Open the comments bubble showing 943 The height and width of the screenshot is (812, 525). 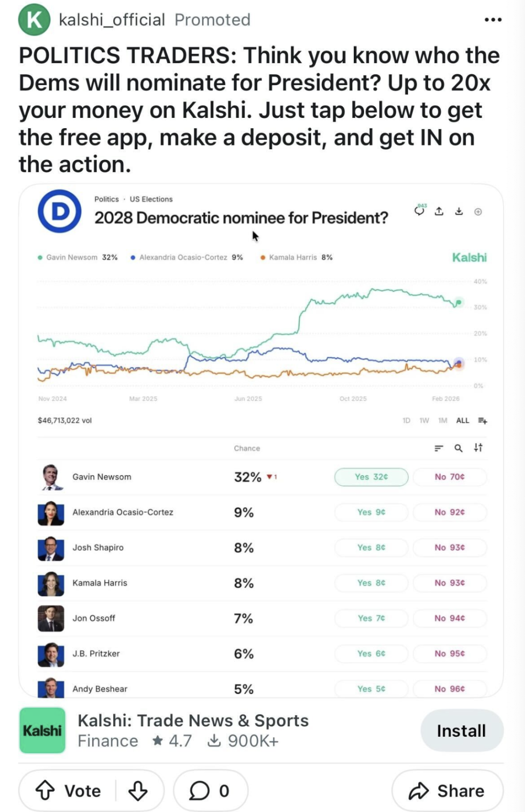[420, 211]
